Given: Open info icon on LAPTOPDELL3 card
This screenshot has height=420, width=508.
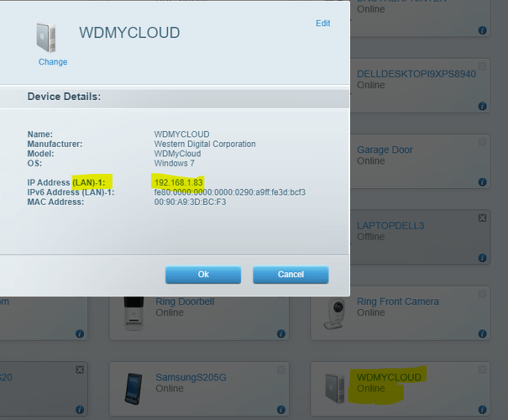Looking at the screenshot, I should tap(483, 258).
